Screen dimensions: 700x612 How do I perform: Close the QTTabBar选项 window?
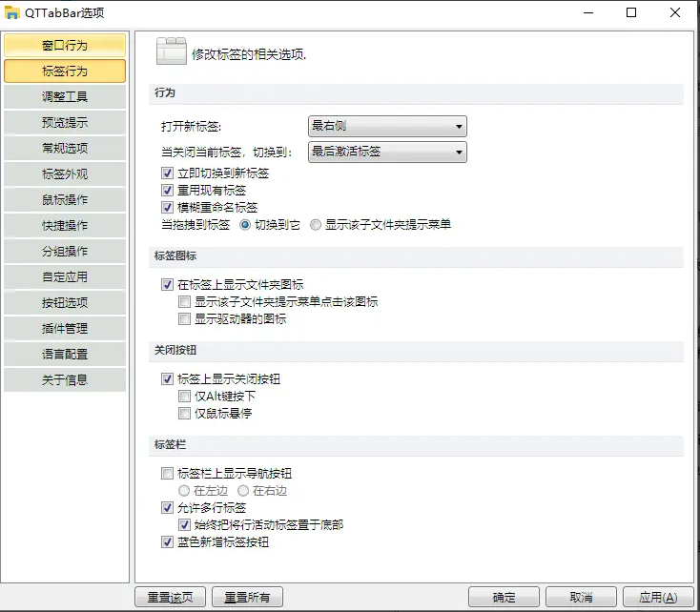pyautogui.click(x=675, y=12)
